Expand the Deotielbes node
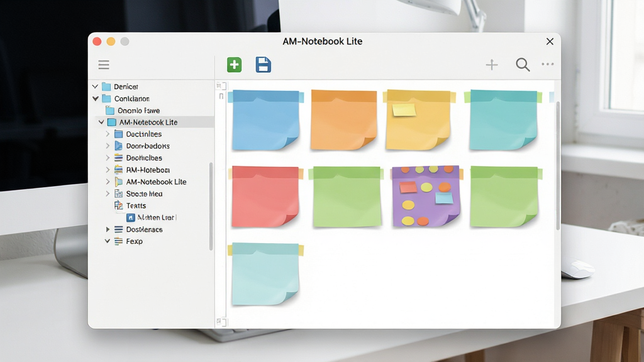Viewport: 644px width, 362px height. point(108,158)
